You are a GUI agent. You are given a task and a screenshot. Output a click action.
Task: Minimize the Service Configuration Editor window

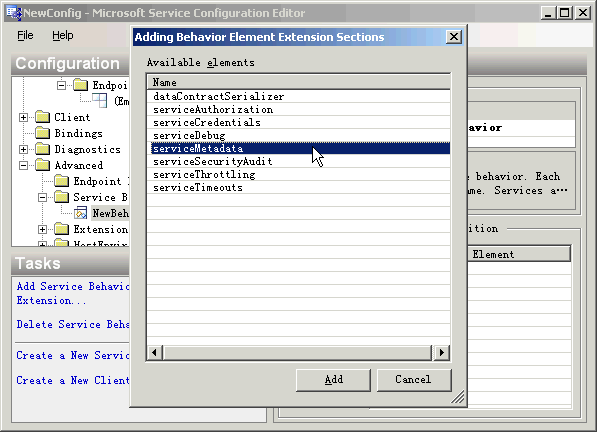tap(548, 13)
